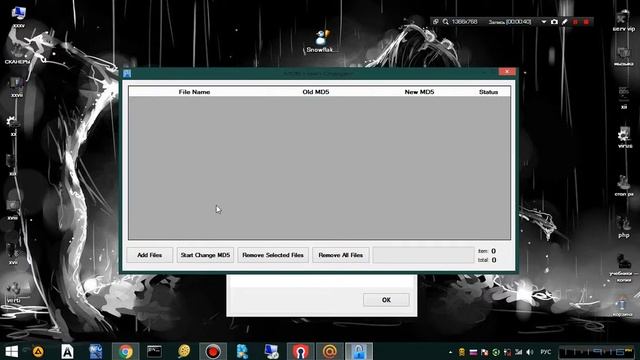This screenshot has width=640, height=360.
Task: Click the volume speaker tray icon
Action: click(530, 352)
